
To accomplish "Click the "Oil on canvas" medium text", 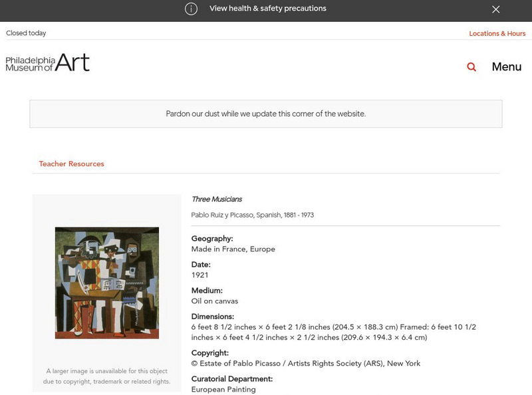I will (x=215, y=301).
